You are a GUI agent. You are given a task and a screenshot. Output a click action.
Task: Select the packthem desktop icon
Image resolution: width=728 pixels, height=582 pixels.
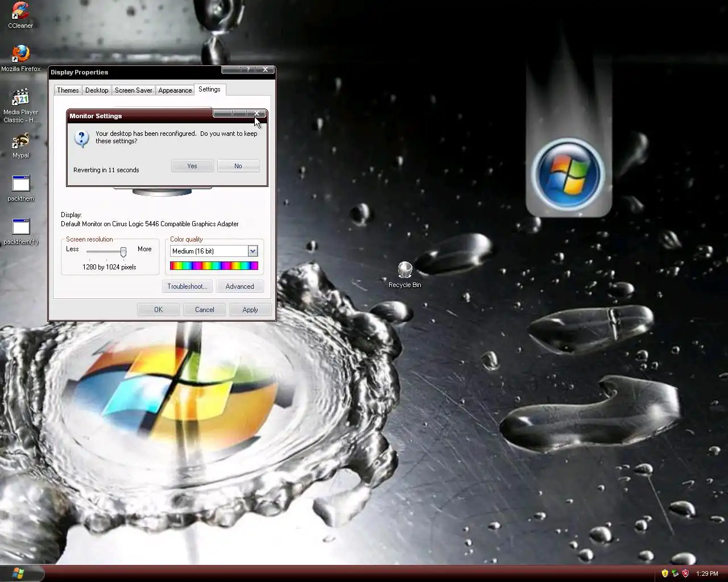(20, 189)
